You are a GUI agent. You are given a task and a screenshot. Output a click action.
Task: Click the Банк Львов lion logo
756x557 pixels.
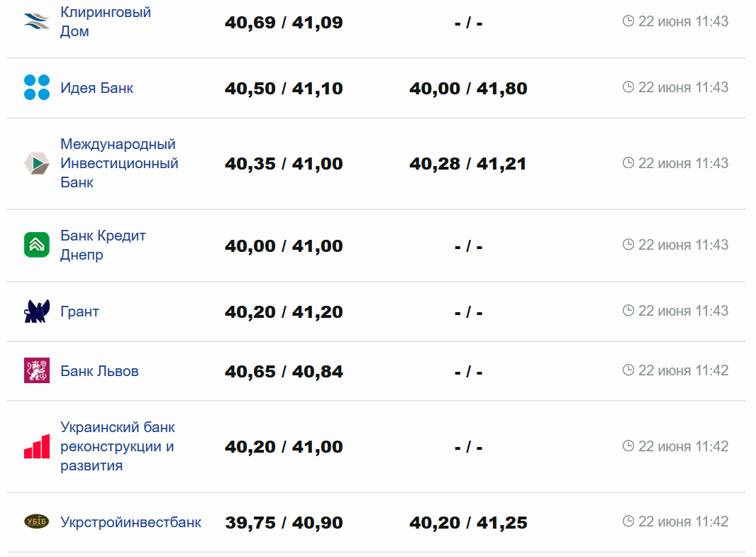coord(37,370)
